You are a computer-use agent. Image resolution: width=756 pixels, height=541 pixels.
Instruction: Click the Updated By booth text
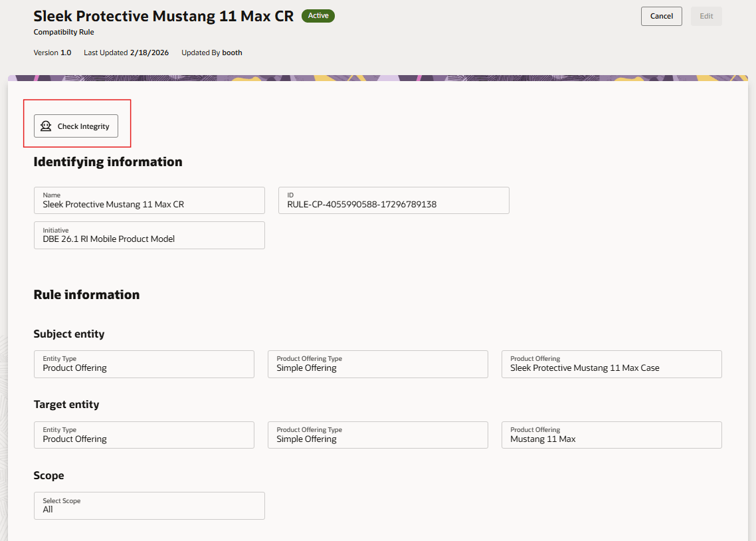tap(212, 53)
